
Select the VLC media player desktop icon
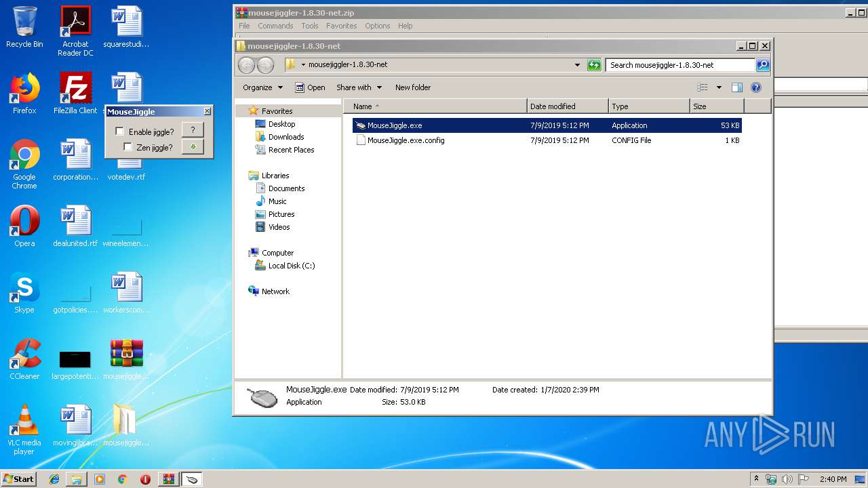[x=24, y=430]
